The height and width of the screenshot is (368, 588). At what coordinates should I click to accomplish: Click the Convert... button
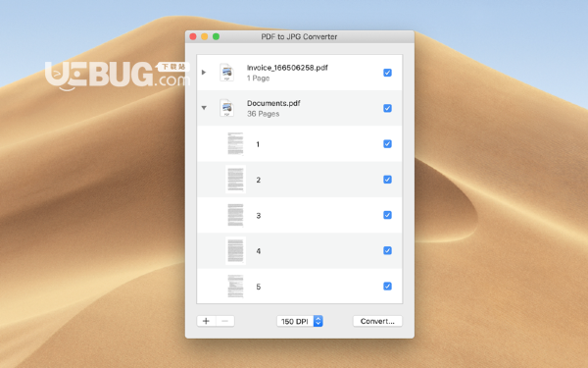377,321
